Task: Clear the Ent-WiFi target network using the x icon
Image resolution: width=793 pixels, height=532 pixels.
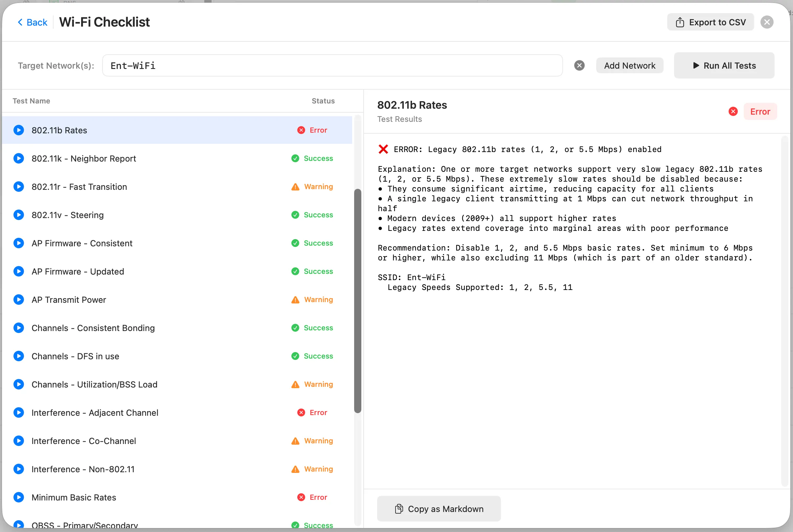Action: [579, 65]
